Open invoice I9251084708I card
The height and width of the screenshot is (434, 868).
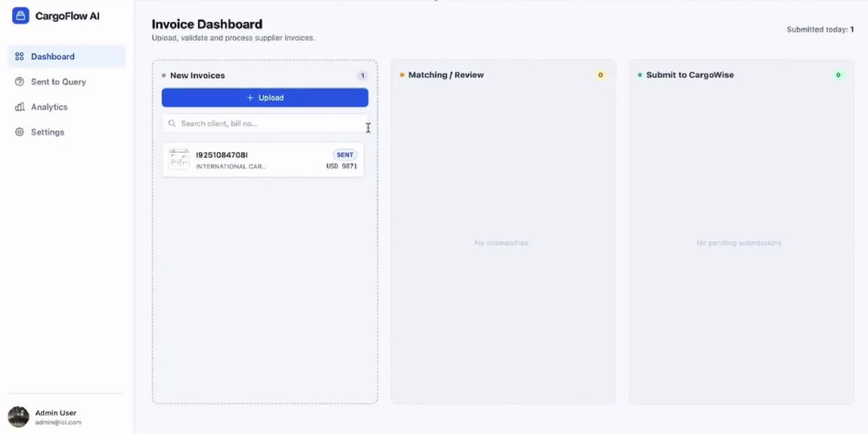263,160
